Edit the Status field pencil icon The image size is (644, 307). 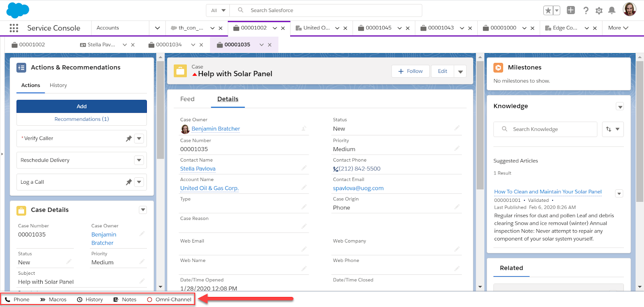457,128
